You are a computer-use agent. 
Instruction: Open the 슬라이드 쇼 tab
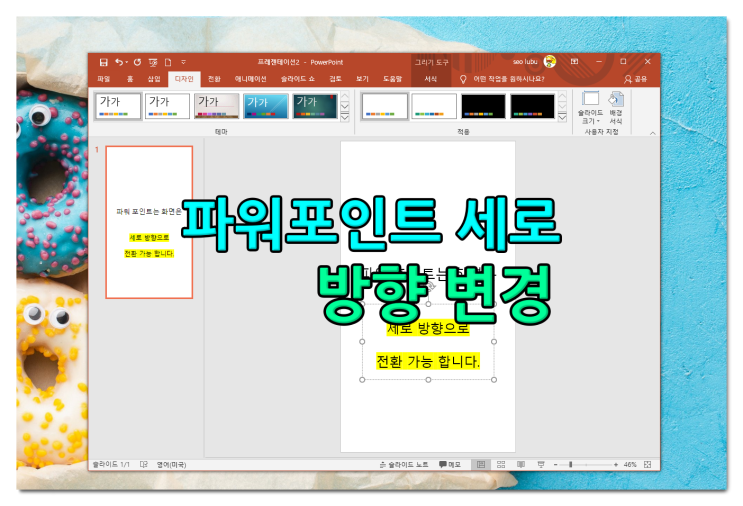[x=298, y=79]
